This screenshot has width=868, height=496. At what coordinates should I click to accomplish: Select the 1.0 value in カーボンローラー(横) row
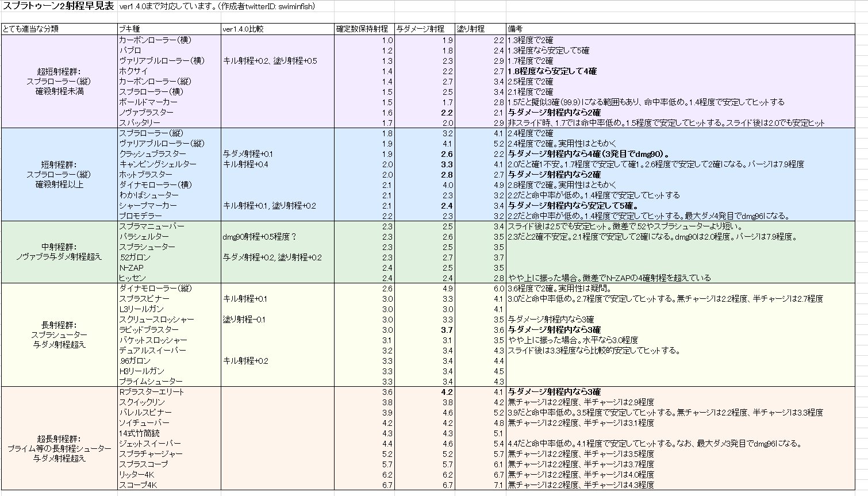click(x=364, y=40)
